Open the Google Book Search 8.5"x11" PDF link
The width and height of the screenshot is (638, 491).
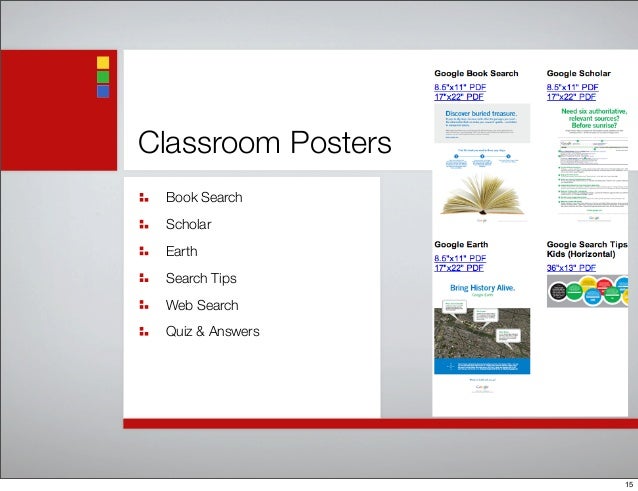click(x=460, y=87)
